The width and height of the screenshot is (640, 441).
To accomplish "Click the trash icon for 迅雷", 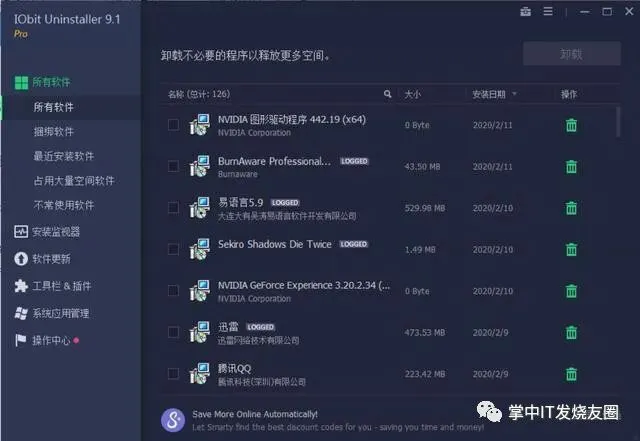I will tap(571, 332).
